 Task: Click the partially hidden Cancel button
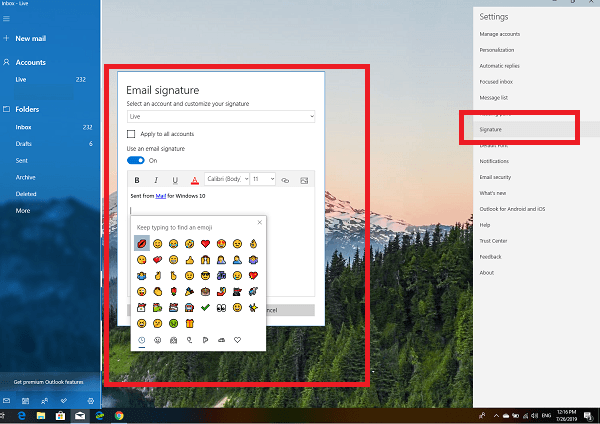click(x=290, y=310)
